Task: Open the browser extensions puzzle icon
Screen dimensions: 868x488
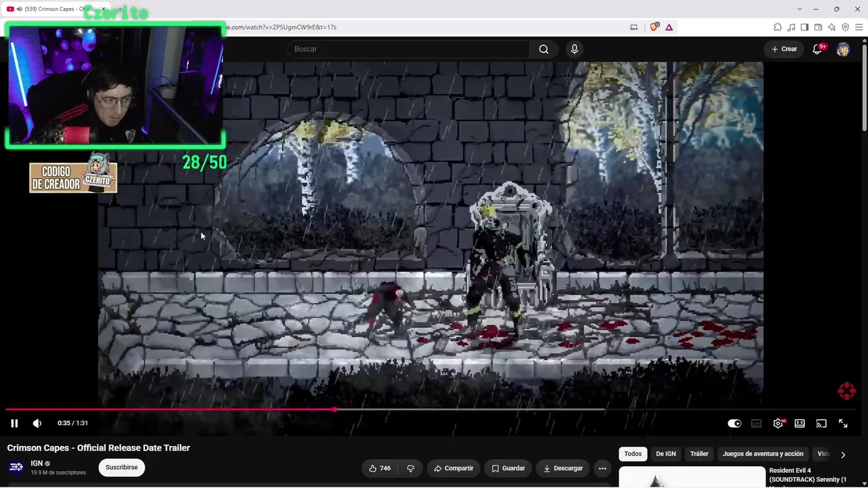Action: click(x=778, y=27)
